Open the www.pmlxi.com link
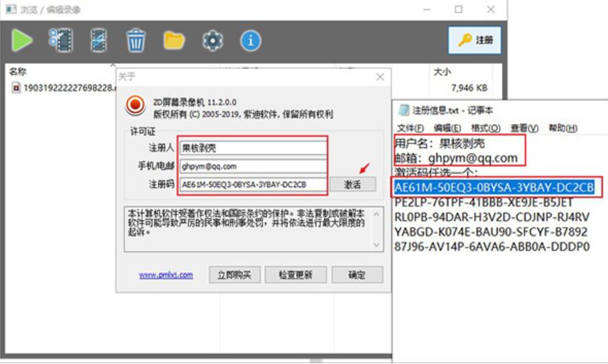608x364 pixels. [x=166, y=275]
